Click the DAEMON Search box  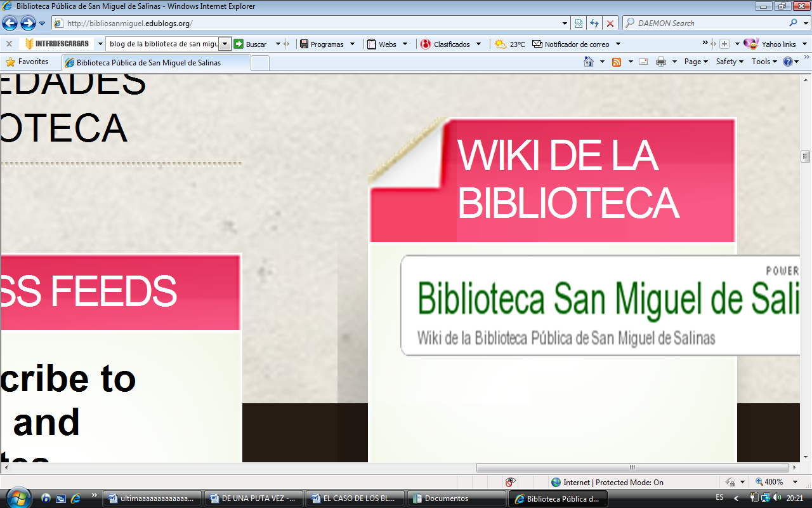pos(705,23)
